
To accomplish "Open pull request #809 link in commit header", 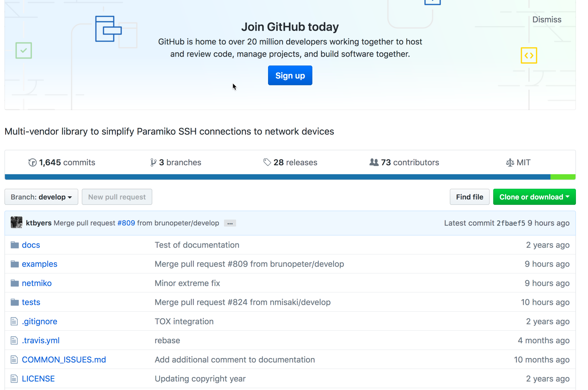I will pyautogui.click(x=126, y=223).
